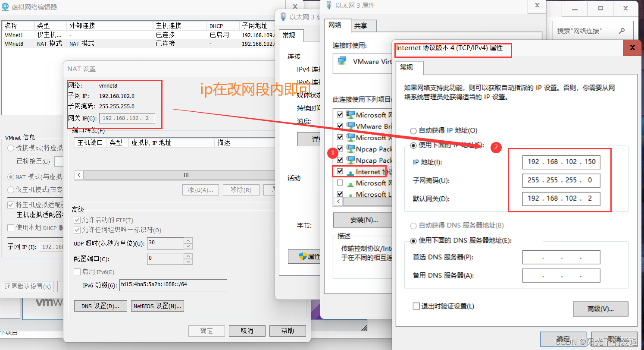Choose 使用下面的 DNS 服务器地址(E) option

tap(413, 240)
